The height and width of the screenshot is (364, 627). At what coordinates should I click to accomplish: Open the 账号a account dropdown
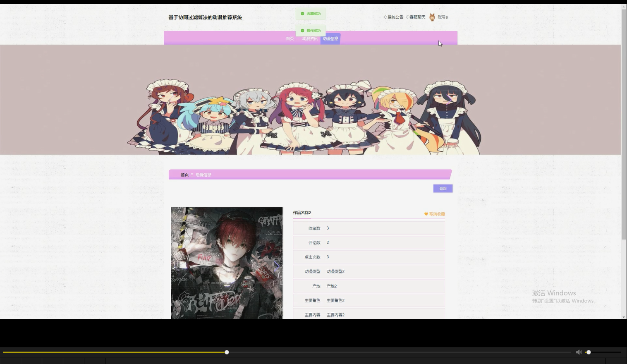(x=443, y=17)
